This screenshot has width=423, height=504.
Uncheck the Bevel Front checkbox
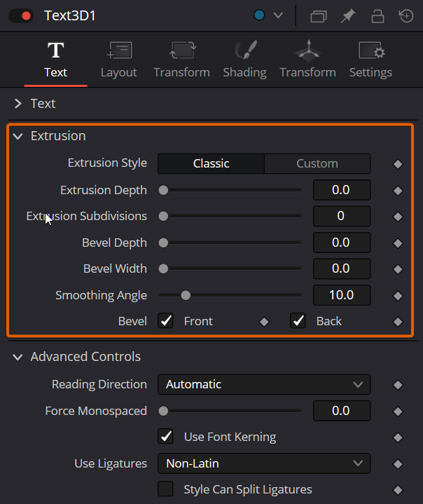point(165,321)
